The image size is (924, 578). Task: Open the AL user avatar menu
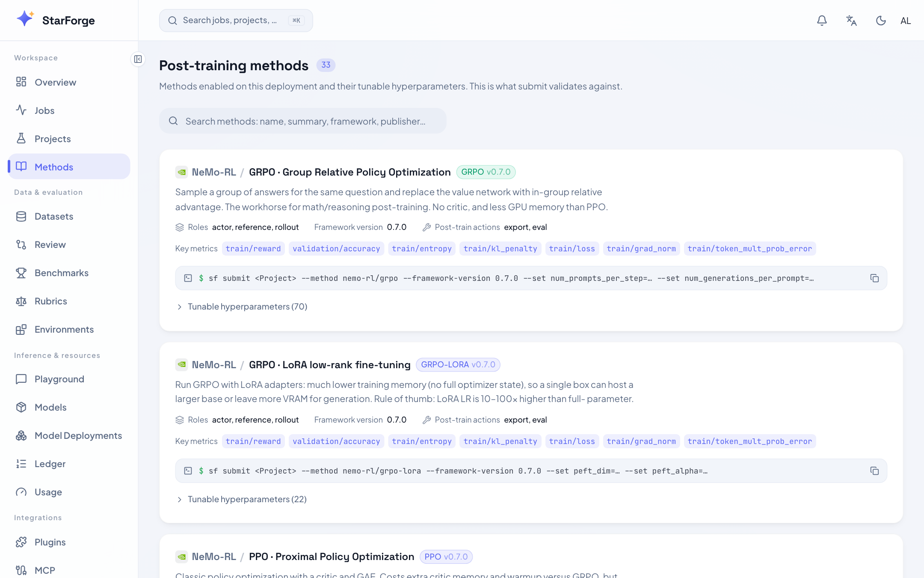906,21
